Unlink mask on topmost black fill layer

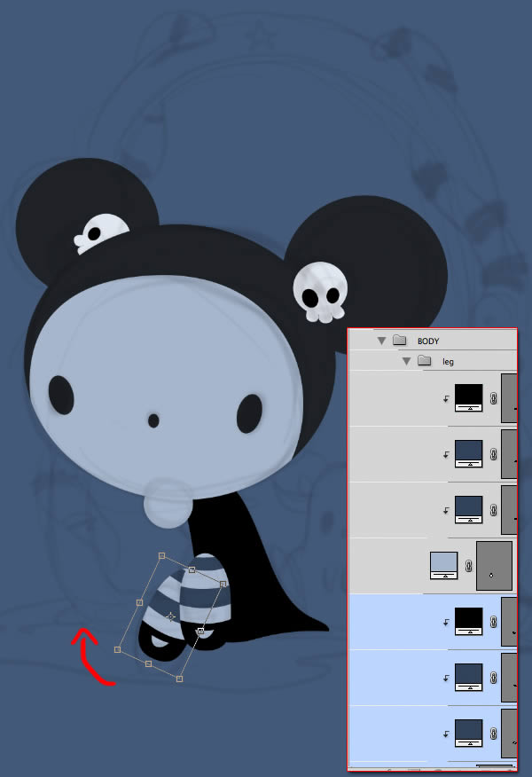tap(493, 398)
